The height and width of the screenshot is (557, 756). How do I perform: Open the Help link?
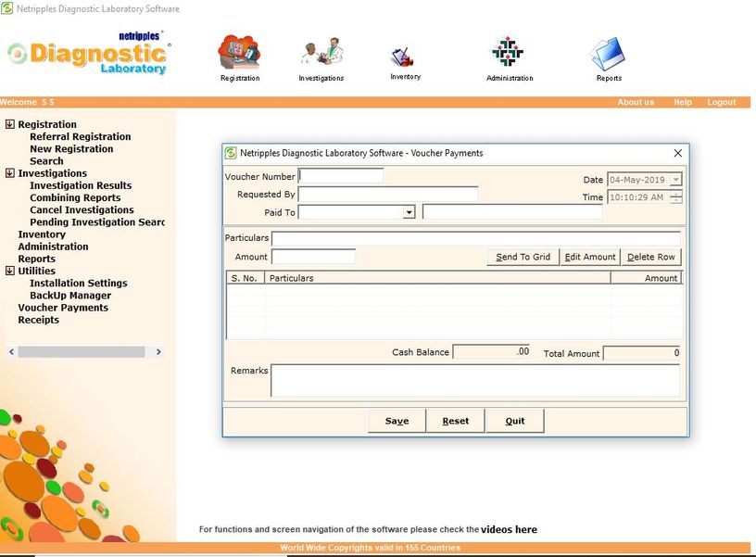682,102
